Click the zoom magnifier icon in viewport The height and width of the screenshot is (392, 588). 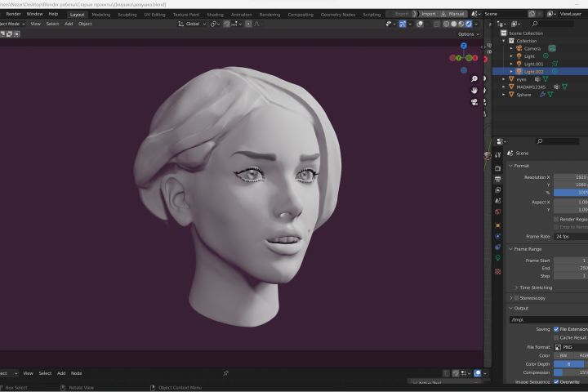click(x=474, y=78)
